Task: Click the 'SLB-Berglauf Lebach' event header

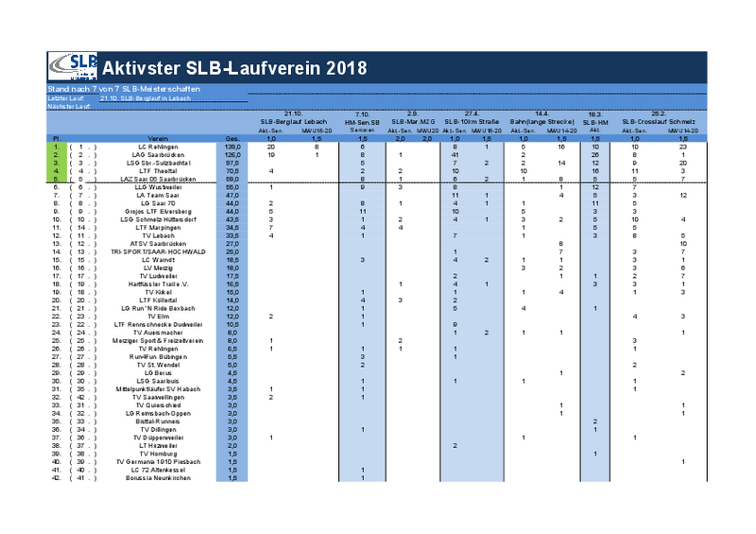Action: click(293, 122)
